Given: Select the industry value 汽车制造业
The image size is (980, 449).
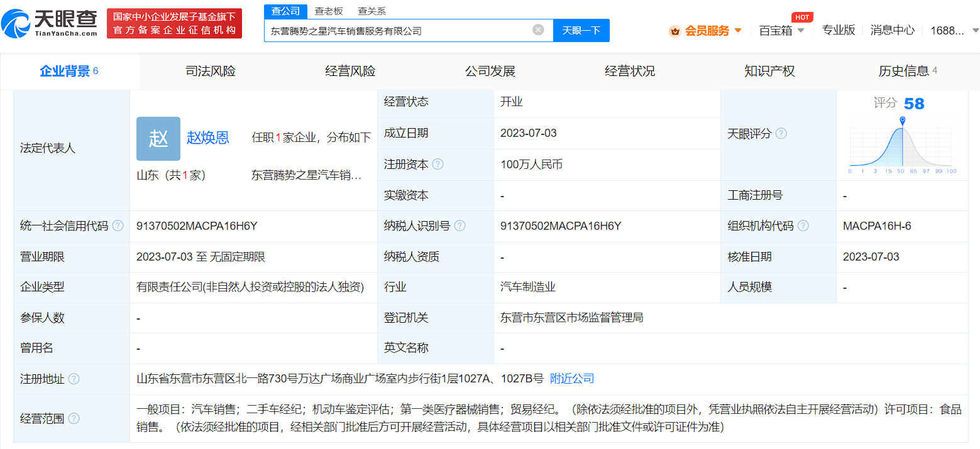Looking at the screenshot, I should (528, 288).
